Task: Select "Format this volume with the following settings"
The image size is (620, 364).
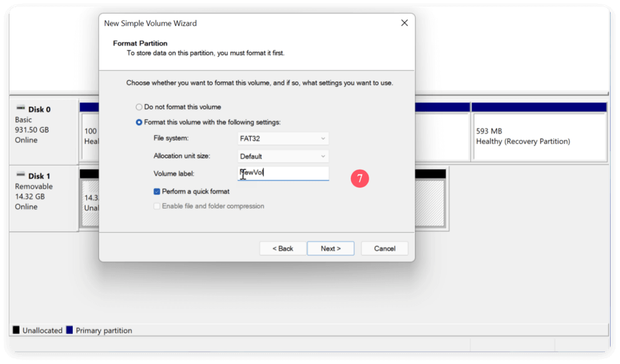Action: click(138, 122)
